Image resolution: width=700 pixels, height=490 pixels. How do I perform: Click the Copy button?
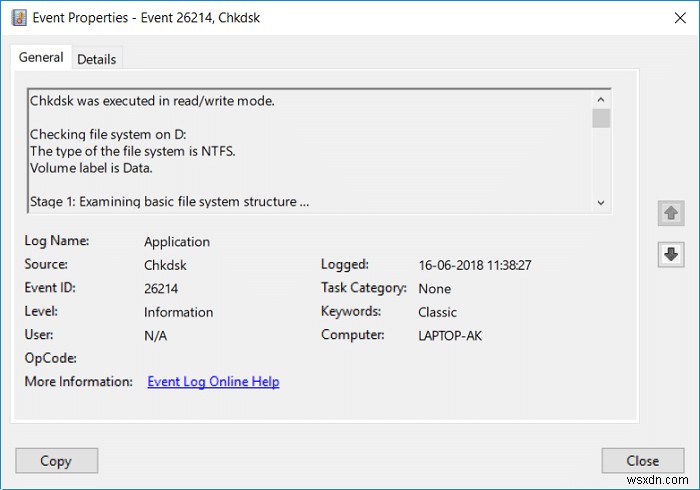click(x=57, y=461)
